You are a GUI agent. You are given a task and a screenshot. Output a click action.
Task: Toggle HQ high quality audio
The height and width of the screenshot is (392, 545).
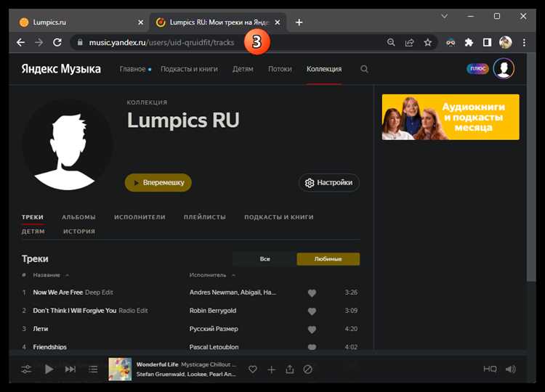490,369
